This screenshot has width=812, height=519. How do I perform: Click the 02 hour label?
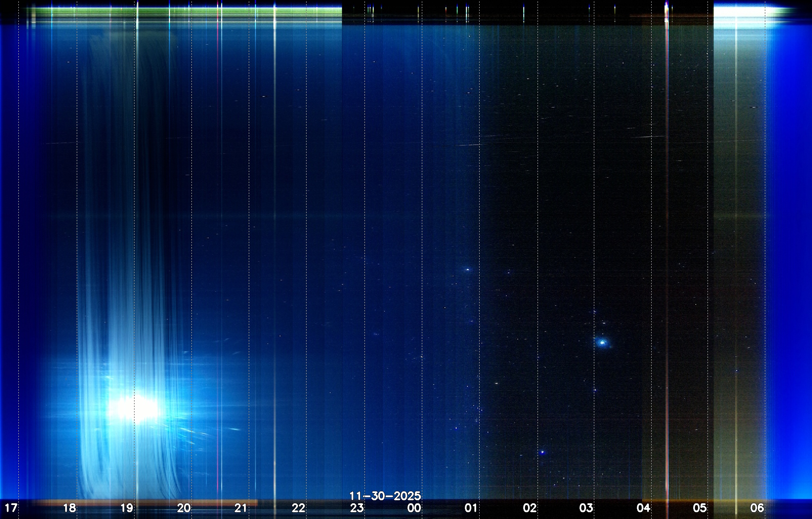[x=530, y=508]
